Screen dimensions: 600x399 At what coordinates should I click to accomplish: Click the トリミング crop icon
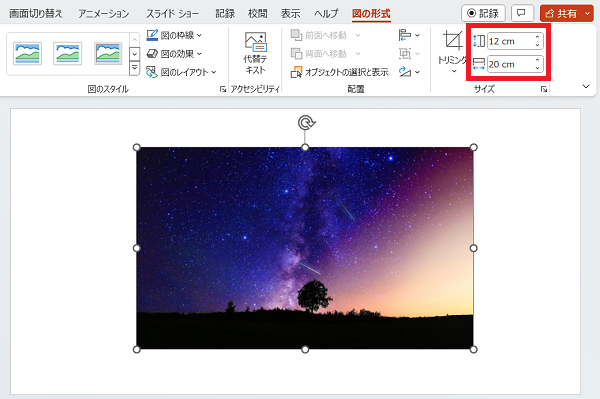452,41
